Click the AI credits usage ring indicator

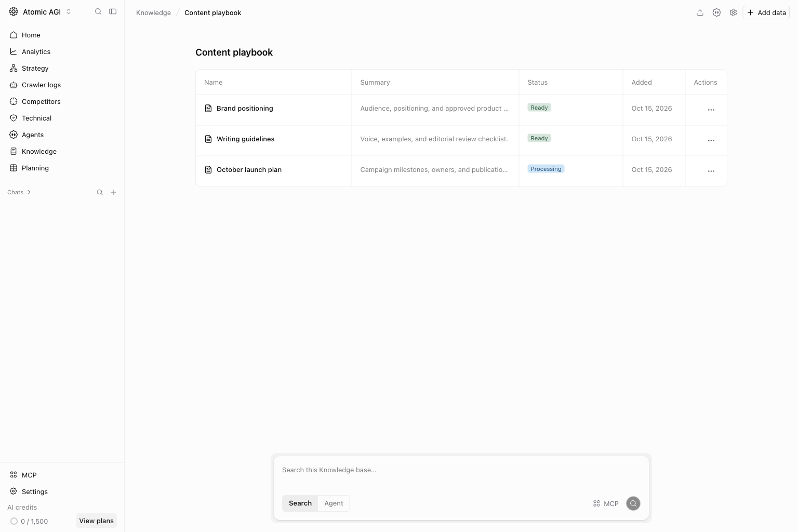click(14, 521)
